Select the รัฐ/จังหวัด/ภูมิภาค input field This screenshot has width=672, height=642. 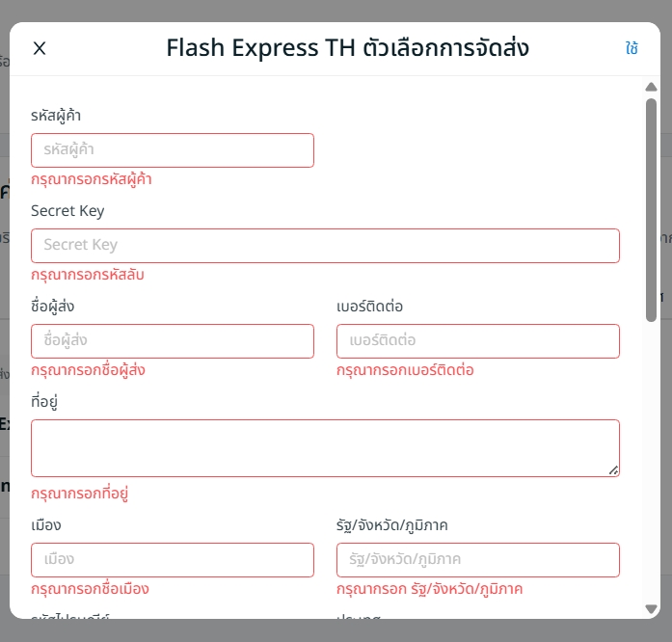click(x=477, y=560)
